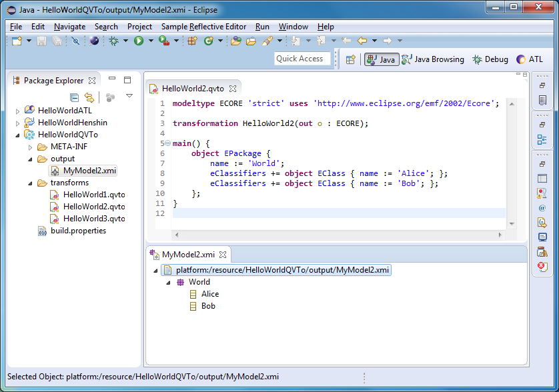Collapse the HelloWorldQVTo project node
The height and width of the screenshot is (392, 559).
pyautogui.click(x=17, y=135)
